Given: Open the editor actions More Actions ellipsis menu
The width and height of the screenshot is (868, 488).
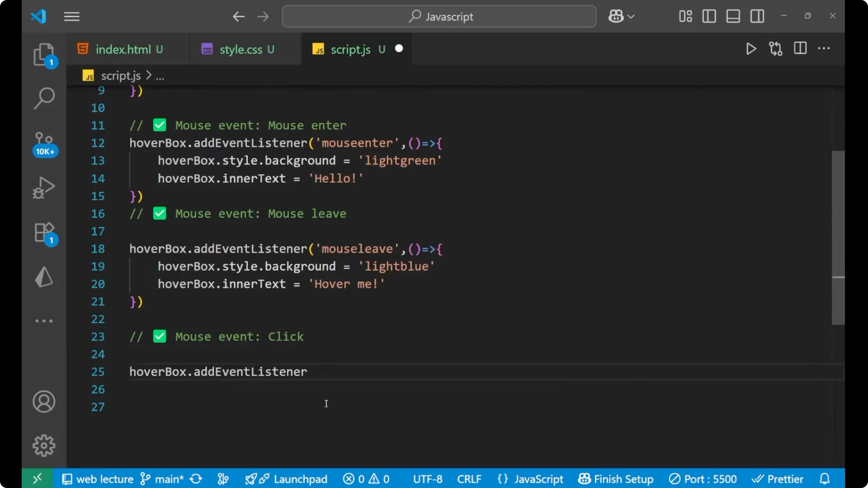Looking at the screenshot, I should pos(825,49).
